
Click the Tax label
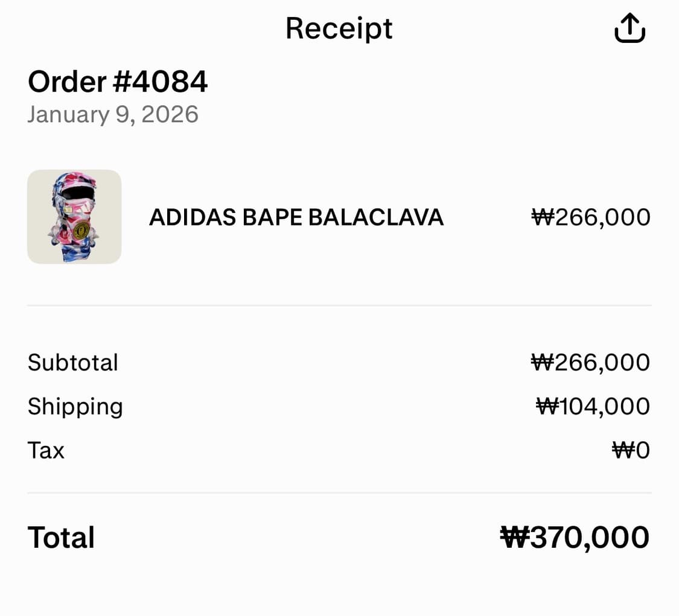click(x=46, y=451)
